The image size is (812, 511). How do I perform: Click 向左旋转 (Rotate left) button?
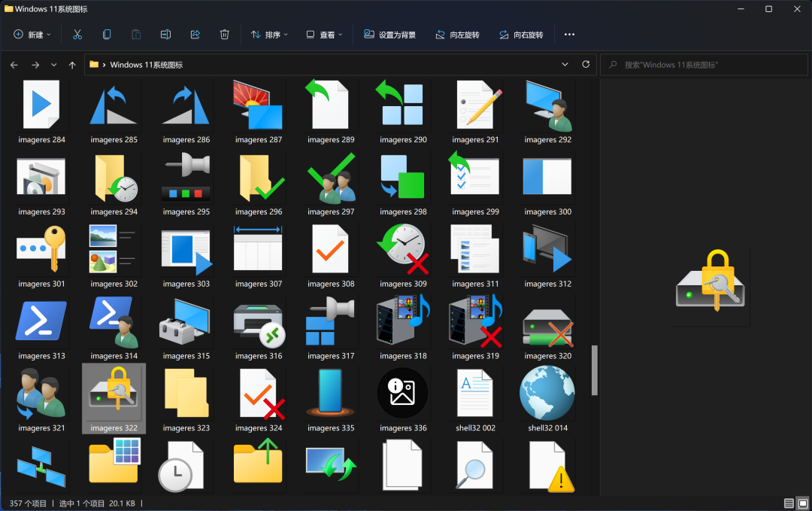457,35
